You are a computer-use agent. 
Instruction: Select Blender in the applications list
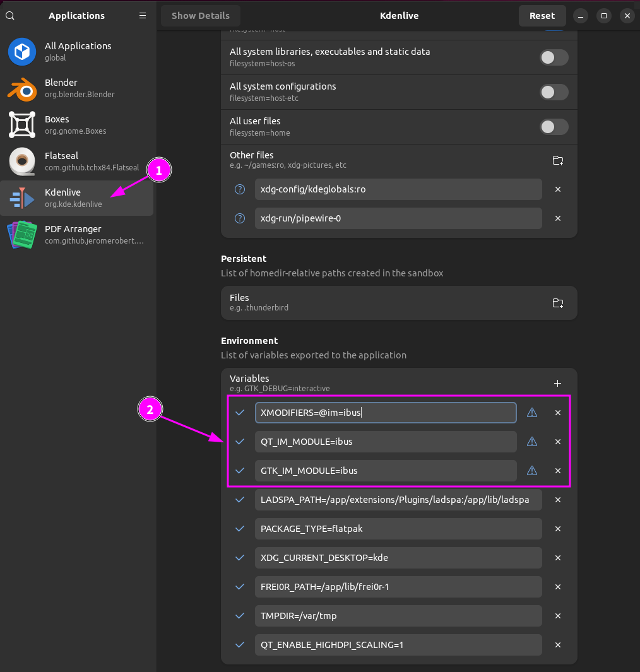[77, 88]
